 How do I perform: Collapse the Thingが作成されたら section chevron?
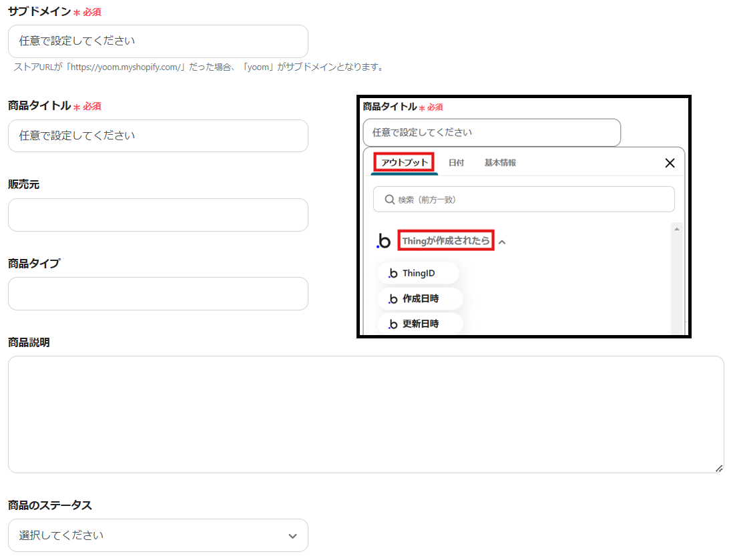pos(502,242)
